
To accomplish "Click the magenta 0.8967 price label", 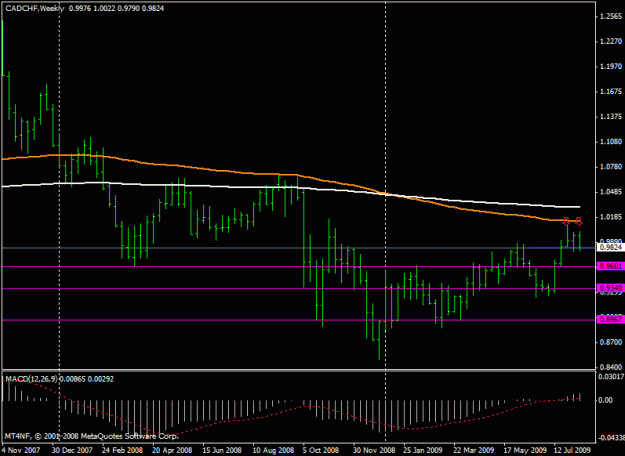I will tap(610, 320).
